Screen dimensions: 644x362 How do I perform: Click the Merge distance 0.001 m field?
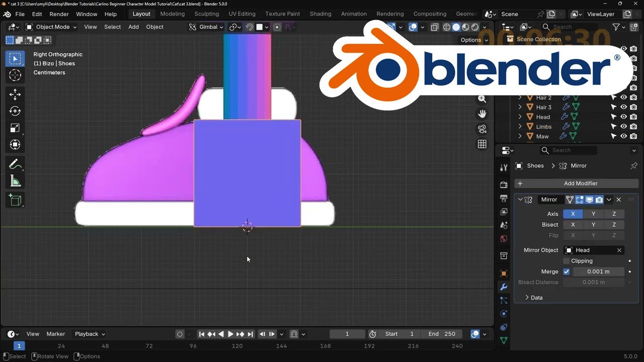click(x=599, y=271)
